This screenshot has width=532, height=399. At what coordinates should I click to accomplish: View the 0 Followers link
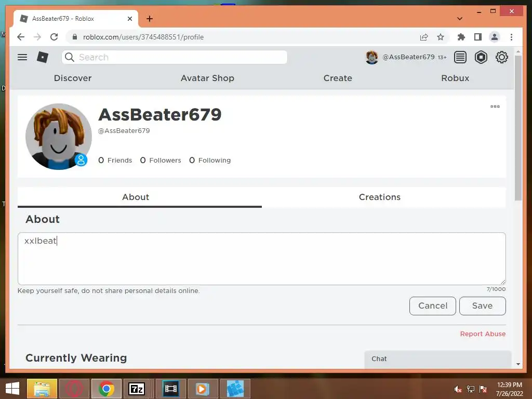(161, 160)
